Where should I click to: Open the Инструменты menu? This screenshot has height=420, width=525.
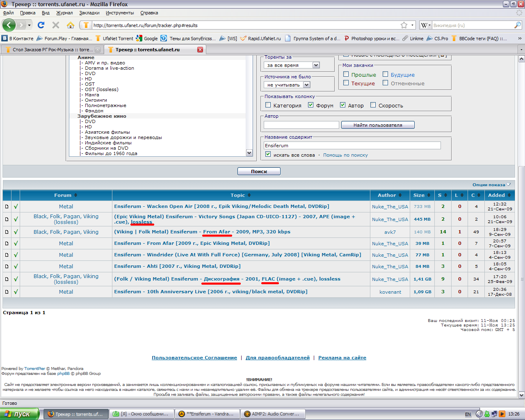(x=120, y=13)
